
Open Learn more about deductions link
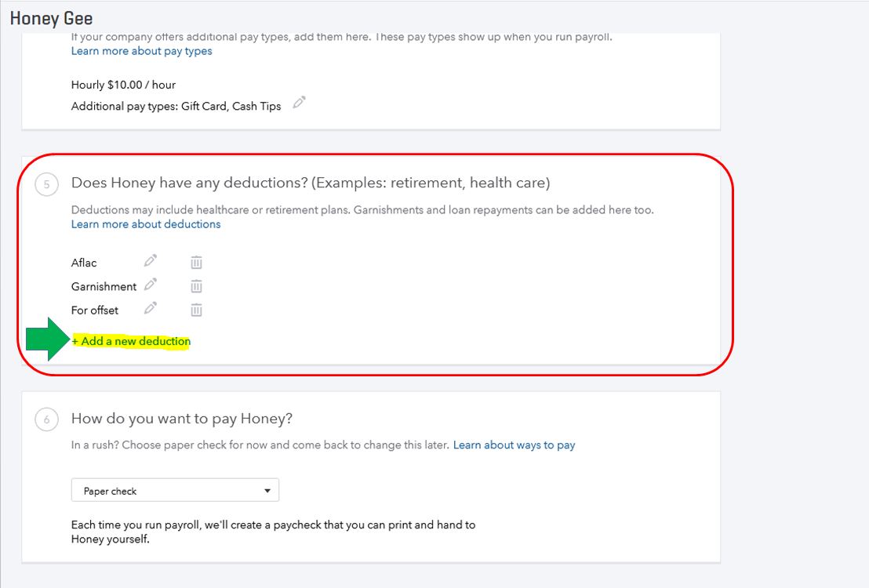click(x=146, y=224)
